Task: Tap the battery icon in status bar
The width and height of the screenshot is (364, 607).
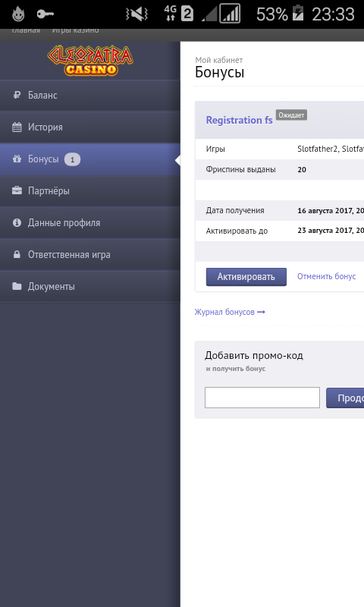Action: pyautogui.click(x=298, y=12)
